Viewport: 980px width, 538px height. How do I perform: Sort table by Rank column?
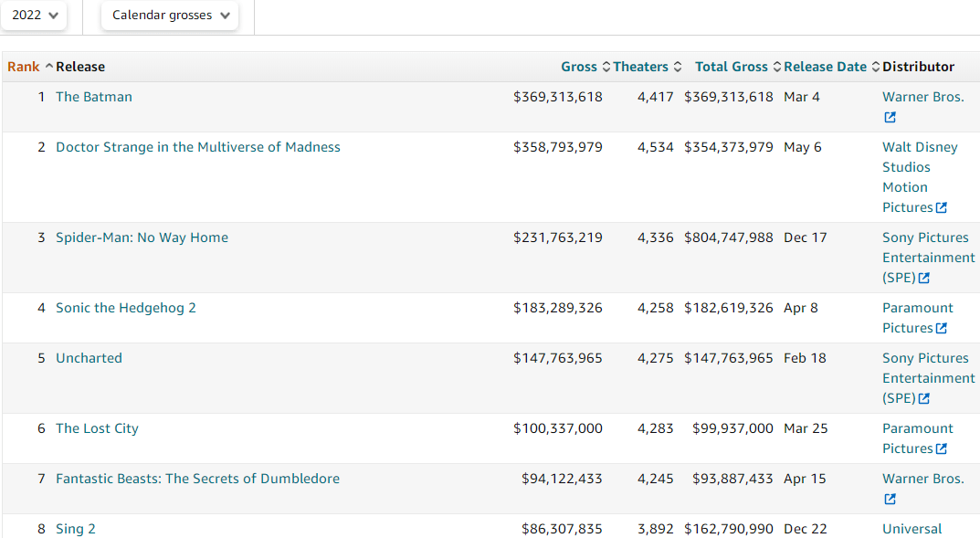click(x=24, y=67)
